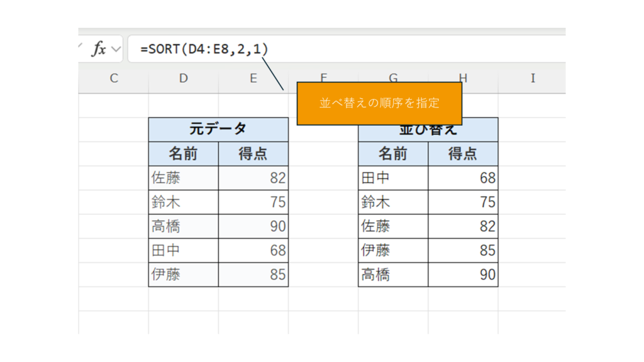Select the 伊藤 cell in the sorted table

393,250
